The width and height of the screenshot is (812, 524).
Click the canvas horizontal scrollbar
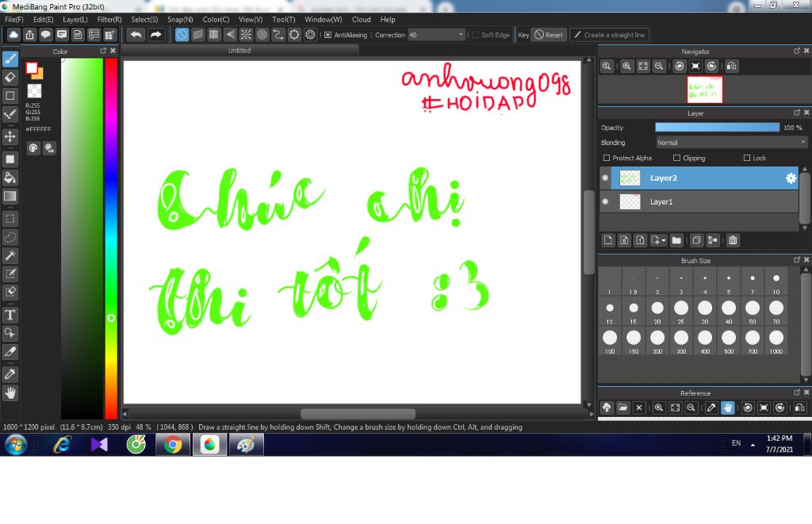click(x=358, y=414)
